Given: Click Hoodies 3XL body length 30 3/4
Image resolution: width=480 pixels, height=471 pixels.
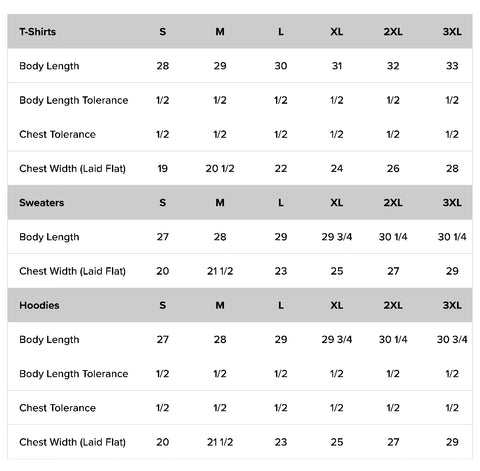Looking at the screenshot, I should tap(452, 339).
